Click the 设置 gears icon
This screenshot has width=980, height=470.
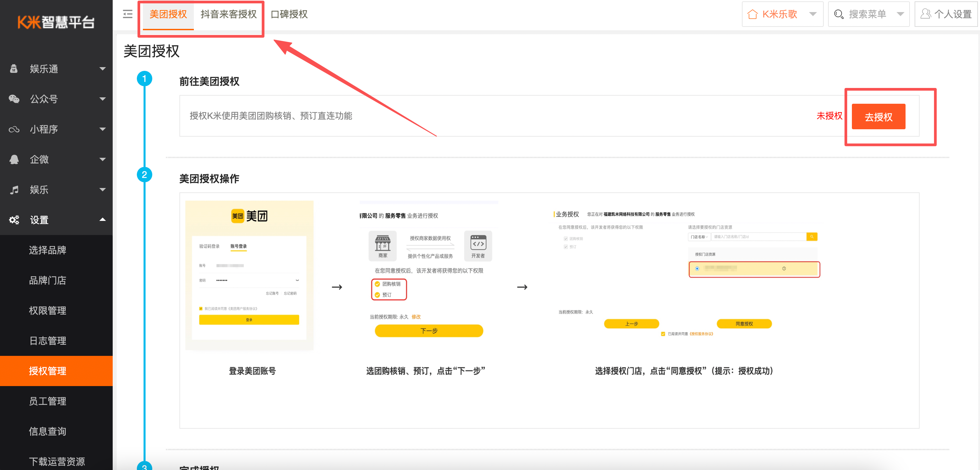(x=14, y=220)
